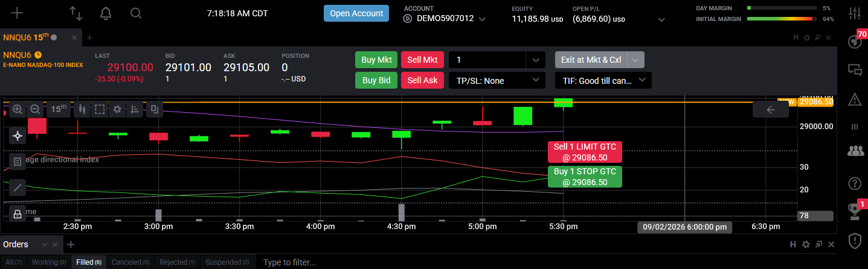Select the line drawing tool
Viewport: 868px width, 269px height.
[x=18, y=187]
